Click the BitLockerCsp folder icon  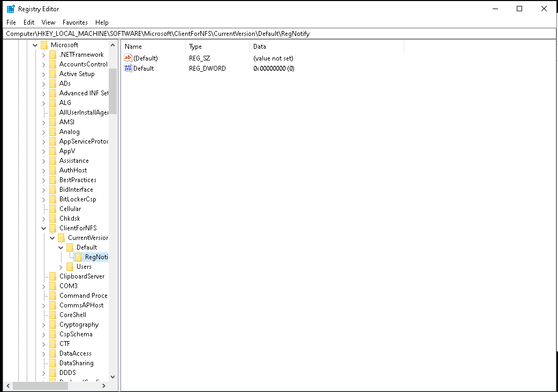coord(52,199)
